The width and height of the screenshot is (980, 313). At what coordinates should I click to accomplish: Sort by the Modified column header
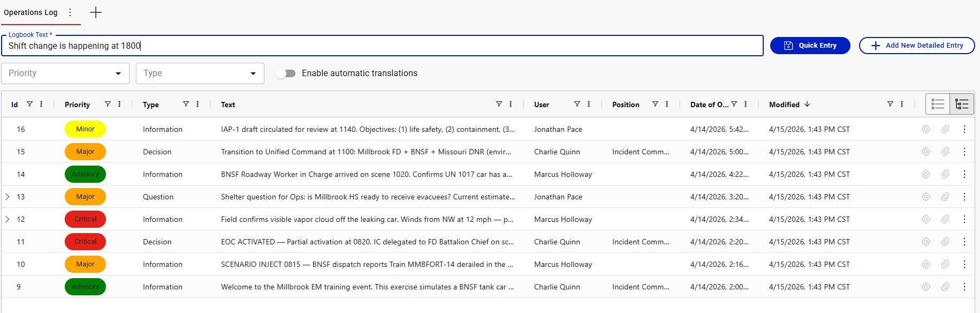click(x=784, y=105)
